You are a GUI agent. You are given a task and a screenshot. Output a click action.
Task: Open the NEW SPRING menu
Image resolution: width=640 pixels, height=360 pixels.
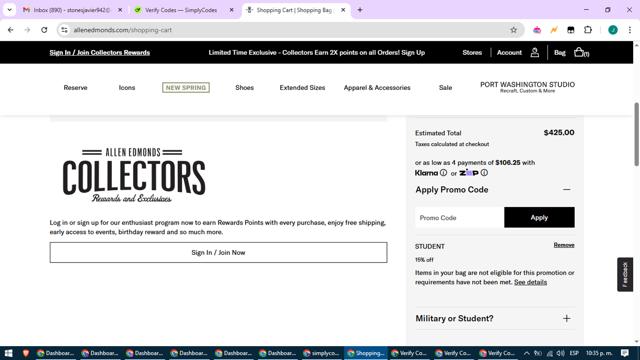186,87
